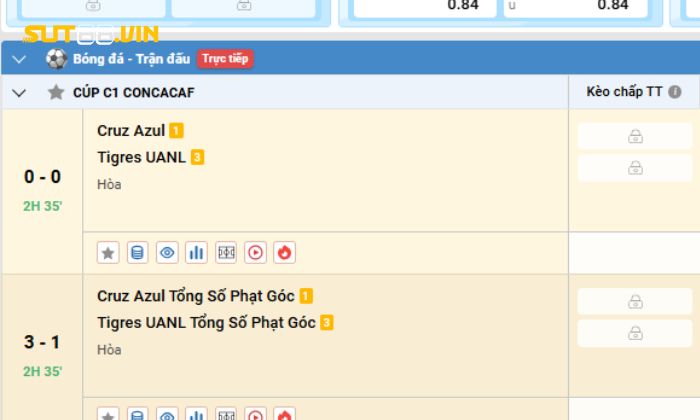
Task: Collapse the Bóng đá - Trận đấu section
Action: (x=19, y=59)
